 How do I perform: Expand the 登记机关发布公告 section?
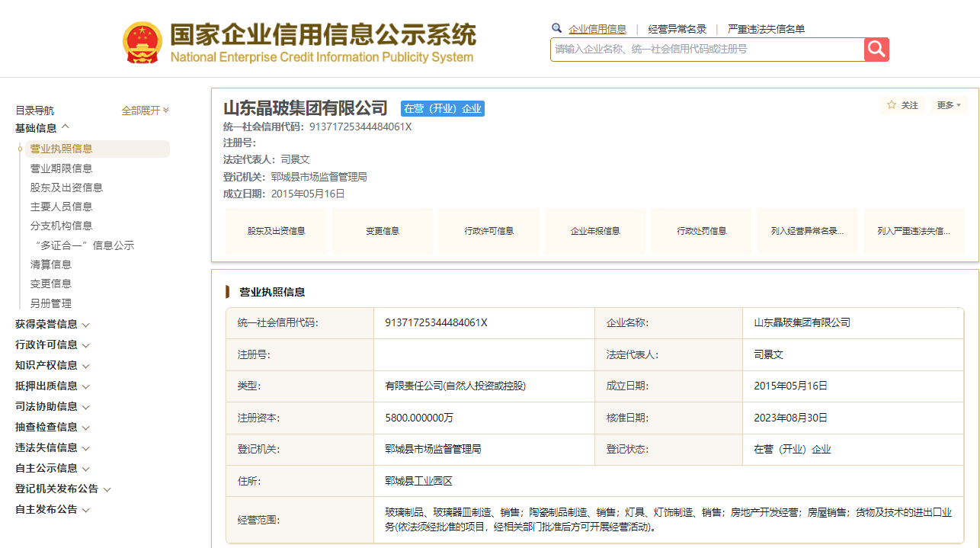pos(63,489)
